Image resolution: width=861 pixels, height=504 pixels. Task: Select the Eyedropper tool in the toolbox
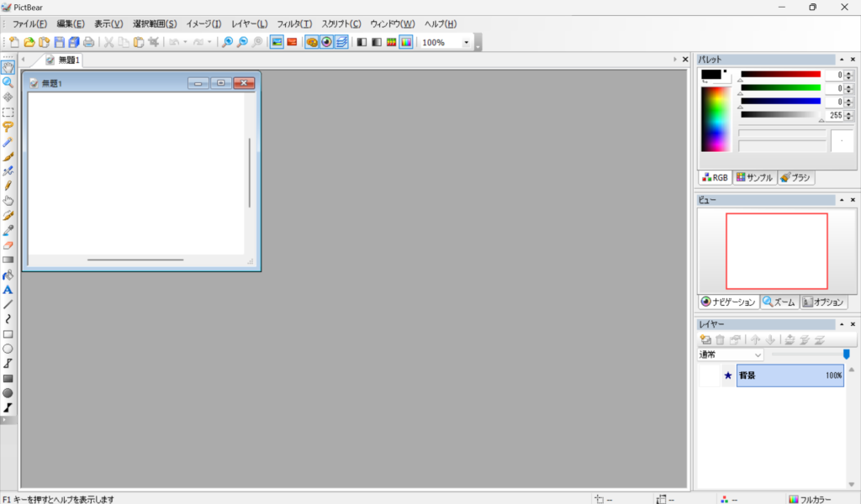pyautogui.click(x=8, y=230)
